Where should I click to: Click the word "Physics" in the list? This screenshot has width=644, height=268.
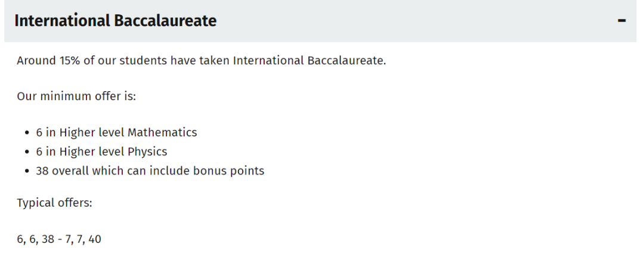pos(147,151)
